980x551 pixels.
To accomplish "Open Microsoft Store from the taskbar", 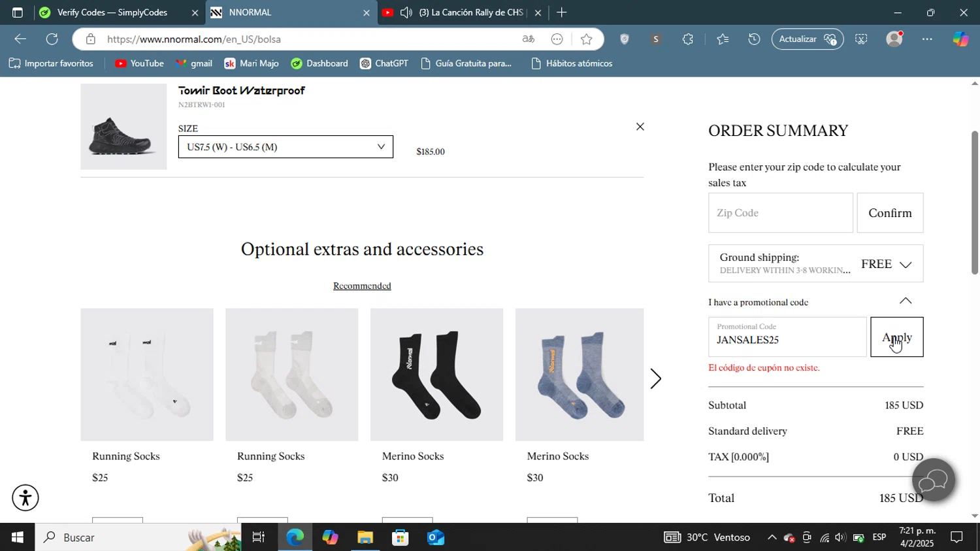I will tap(400, 537).
